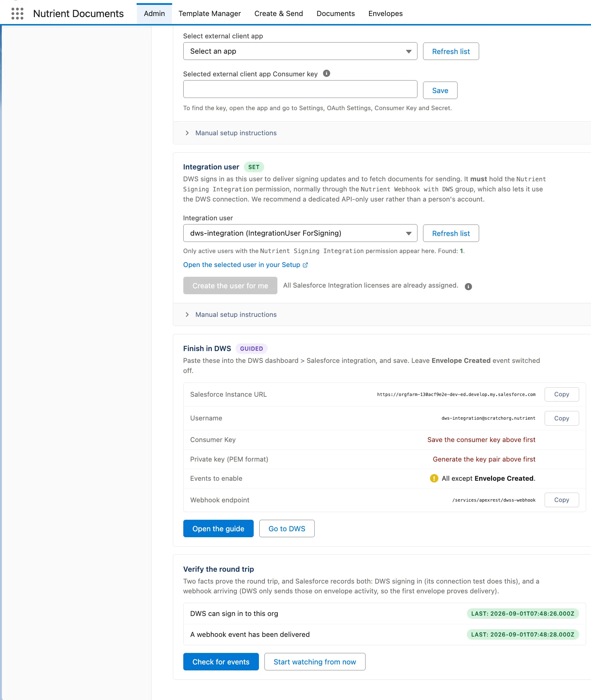Switch to the Admin tab
Viewport: 591px width, 700px height.
154,14
